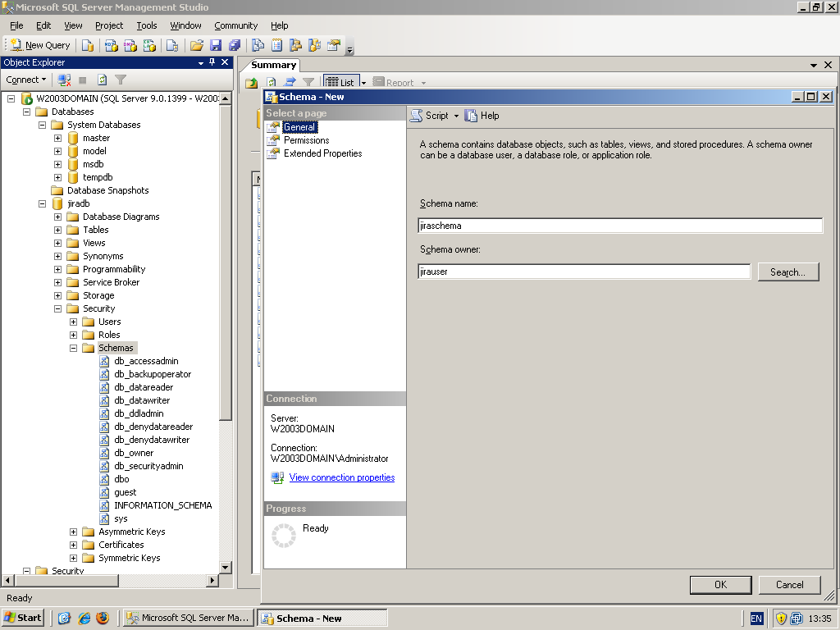Click the New Query toolbar button
Viewport: 840px width, 630px height.
pyautogui.click(x=41, y=46)
